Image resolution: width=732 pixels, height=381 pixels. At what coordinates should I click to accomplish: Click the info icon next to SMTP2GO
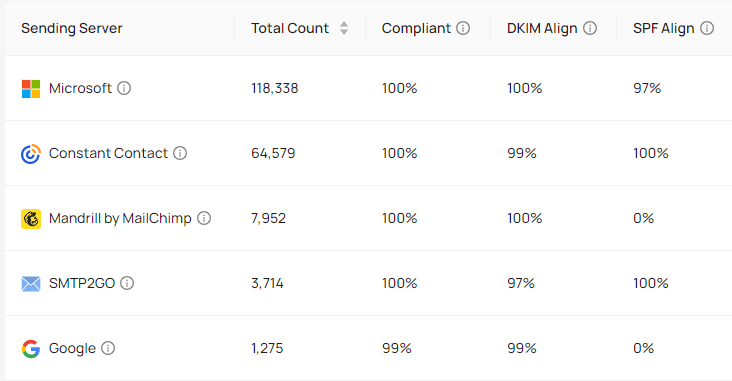[x=127, y=283]
